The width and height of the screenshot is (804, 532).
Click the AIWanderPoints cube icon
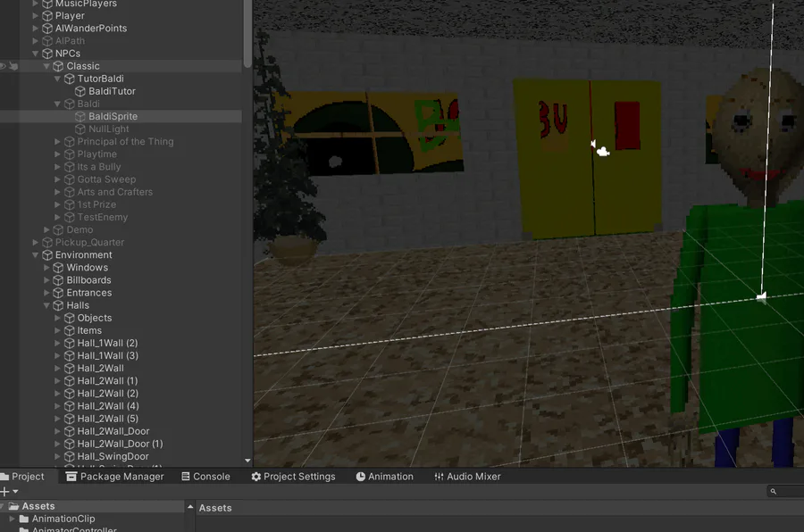(x=47, y=29)
